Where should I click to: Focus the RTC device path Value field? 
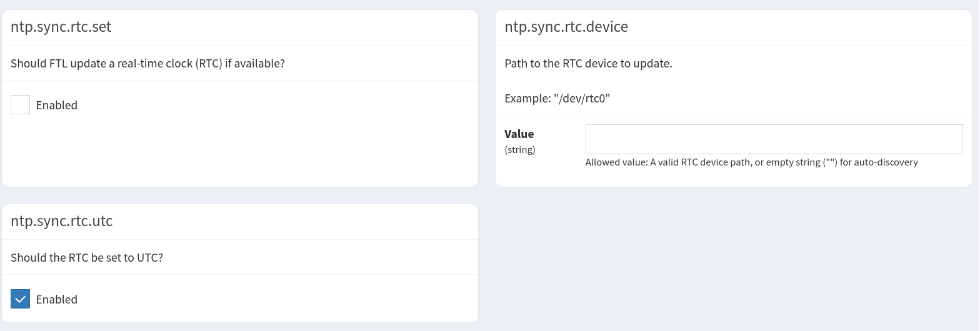click(x=774, y=139)
